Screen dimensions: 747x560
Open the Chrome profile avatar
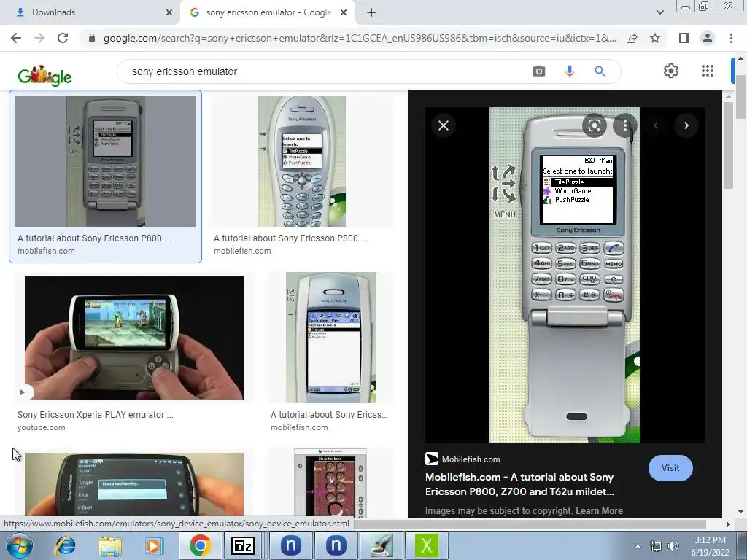click(708, 38)
